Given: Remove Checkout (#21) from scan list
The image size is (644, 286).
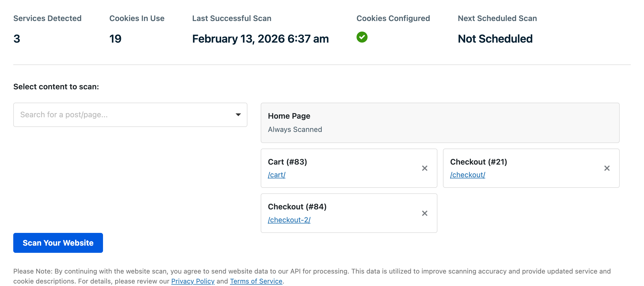Looking at the screenshot, I should pos(607,168).
